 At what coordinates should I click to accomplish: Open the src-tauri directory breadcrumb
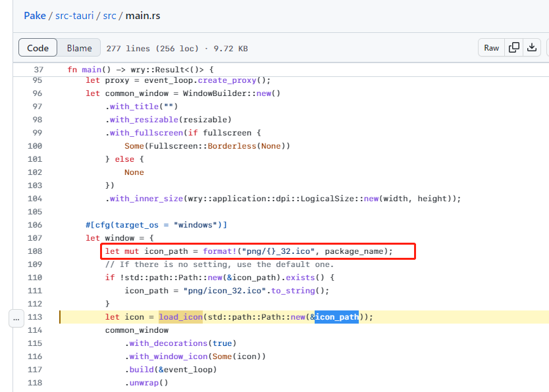point(74,15)
